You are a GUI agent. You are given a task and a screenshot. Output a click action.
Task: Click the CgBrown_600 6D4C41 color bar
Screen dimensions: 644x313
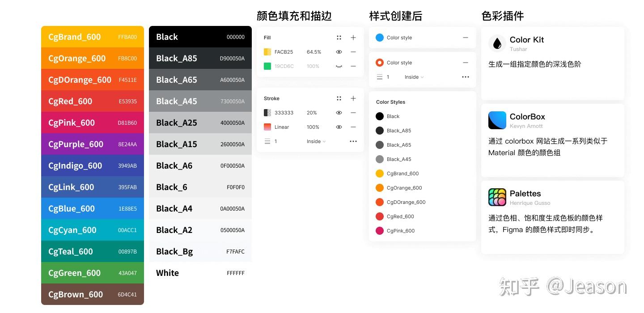(x=93, y=294)
